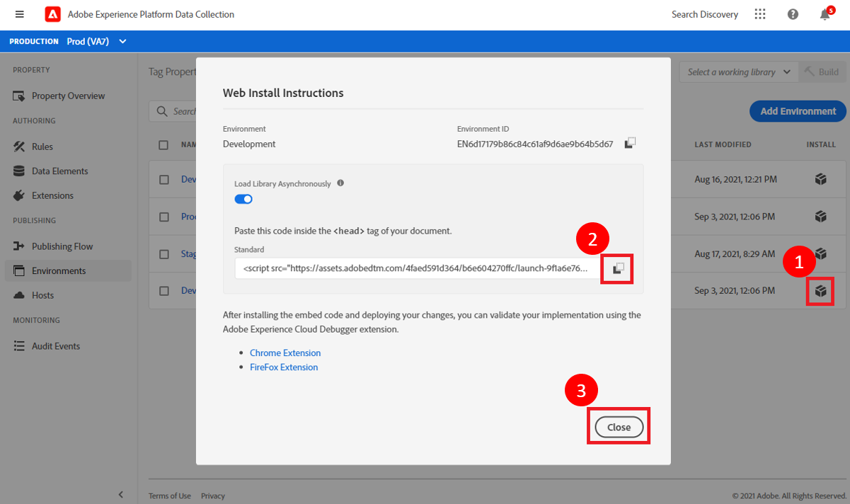
Task: Open the app switcher grid
Action: click(760, 14)
